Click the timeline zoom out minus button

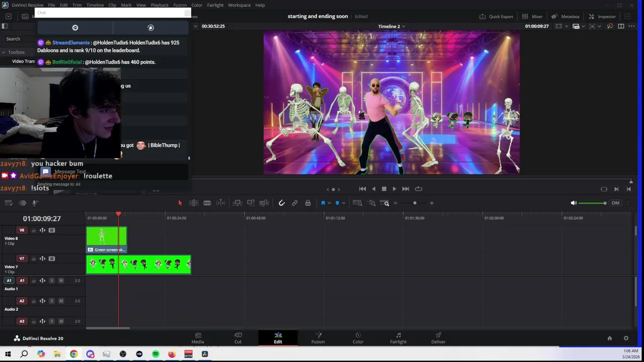click(395, 203)
